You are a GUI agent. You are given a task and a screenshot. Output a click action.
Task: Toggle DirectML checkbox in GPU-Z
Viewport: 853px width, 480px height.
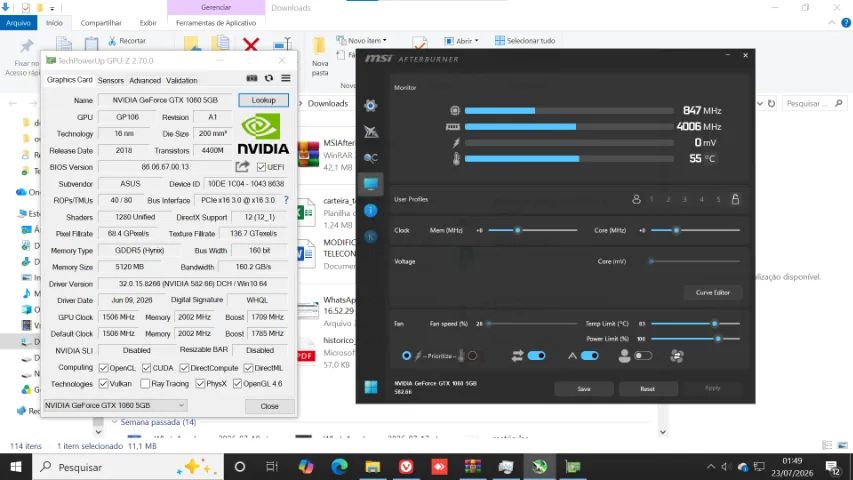(x=248, y=368)
